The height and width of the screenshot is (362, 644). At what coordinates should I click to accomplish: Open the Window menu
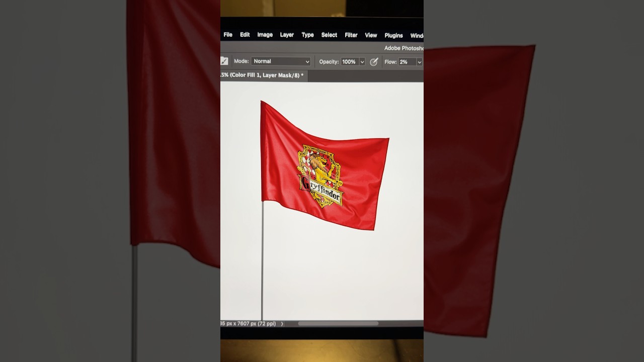click(417, 35)
